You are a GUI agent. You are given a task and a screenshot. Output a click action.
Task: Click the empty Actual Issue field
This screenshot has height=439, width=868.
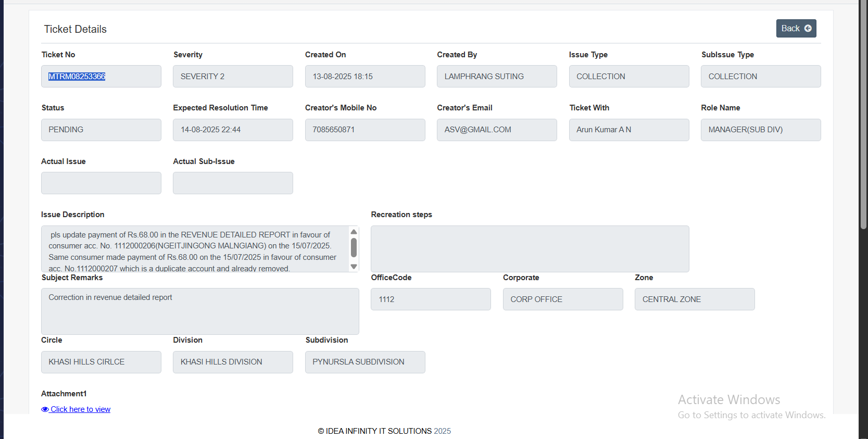coord(101,183)
